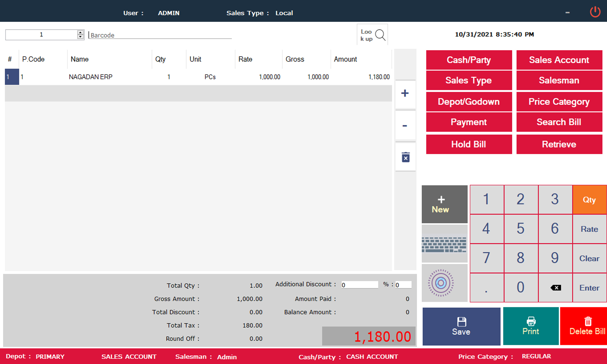
Task: Save the current bill
Action: (461, 326)
